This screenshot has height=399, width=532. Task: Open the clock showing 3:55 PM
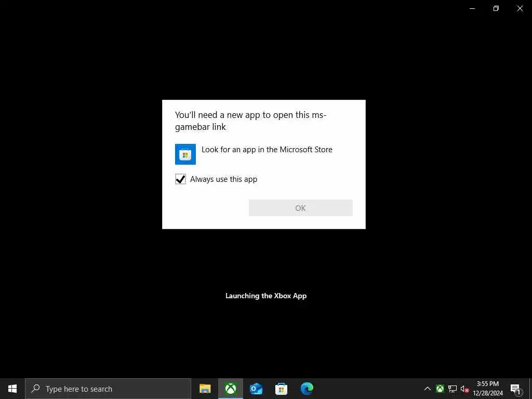point(488,389)
